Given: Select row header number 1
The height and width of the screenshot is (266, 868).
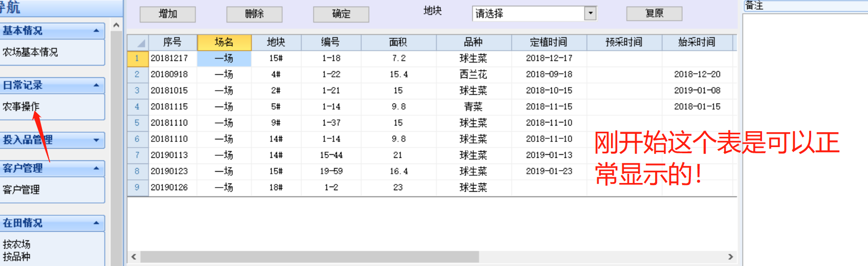Looking at the screenshot, I should [x=137, y=58].
